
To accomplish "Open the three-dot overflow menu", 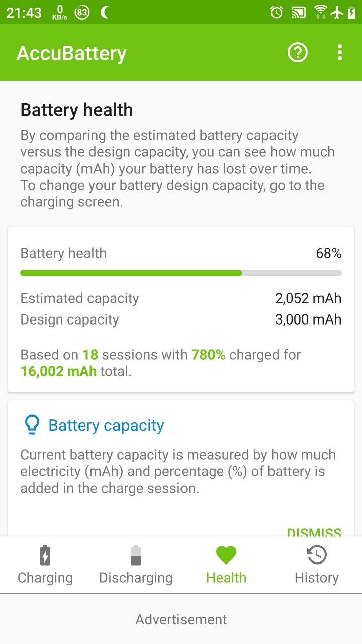I will [340, 52].
